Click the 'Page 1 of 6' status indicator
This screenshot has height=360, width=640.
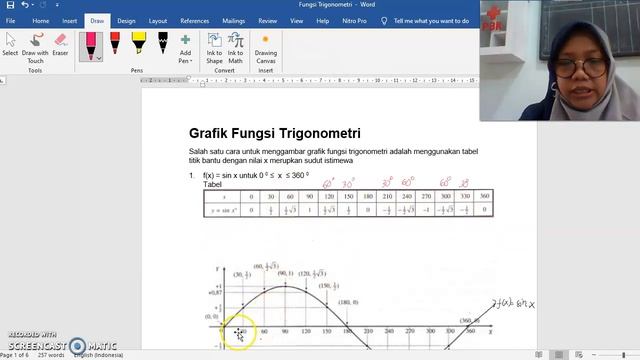click(15, 355)
